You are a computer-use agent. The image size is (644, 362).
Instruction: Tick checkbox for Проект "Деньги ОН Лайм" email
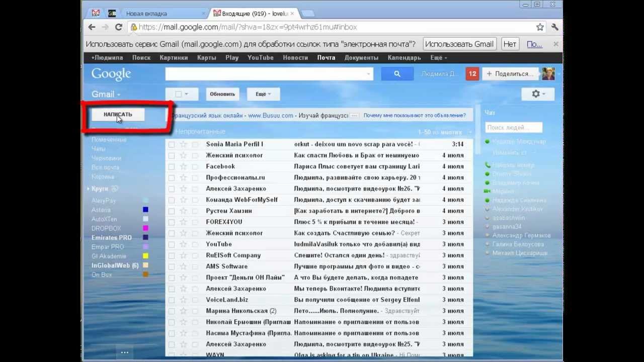pos(172,278)
